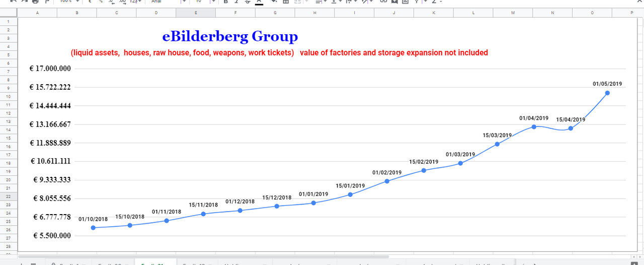Image resolution: width=644 pixels, height=265 pixels.
Task: Select column A header
Action: point(37,13)
